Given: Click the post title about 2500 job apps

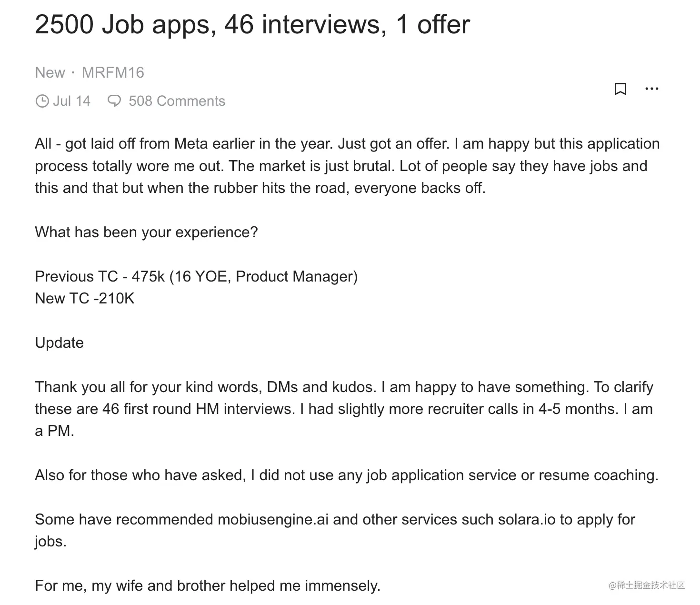Looking at the screenshot, I should point(252,24).
